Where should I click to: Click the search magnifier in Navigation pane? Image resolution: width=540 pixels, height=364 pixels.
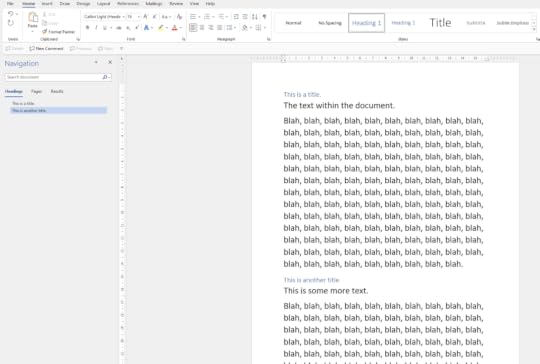[x=105, y=77]
